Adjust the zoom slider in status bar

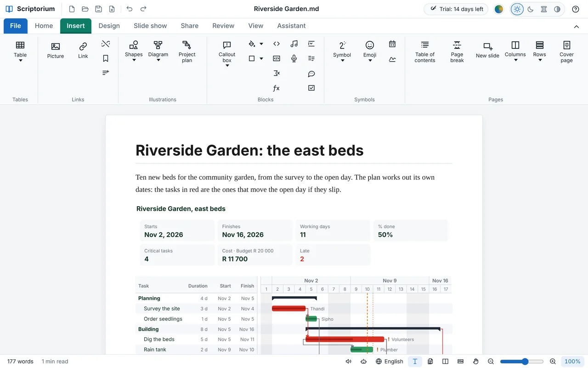[522, 362]
